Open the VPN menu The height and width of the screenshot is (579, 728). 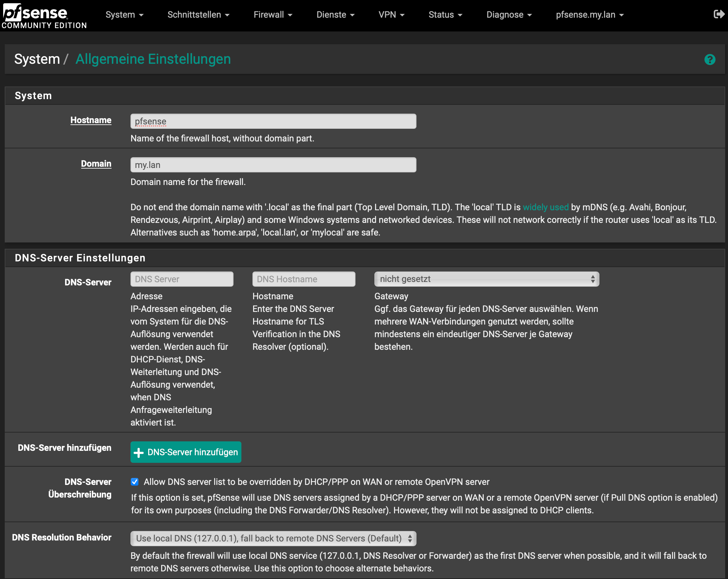(391, 15)
